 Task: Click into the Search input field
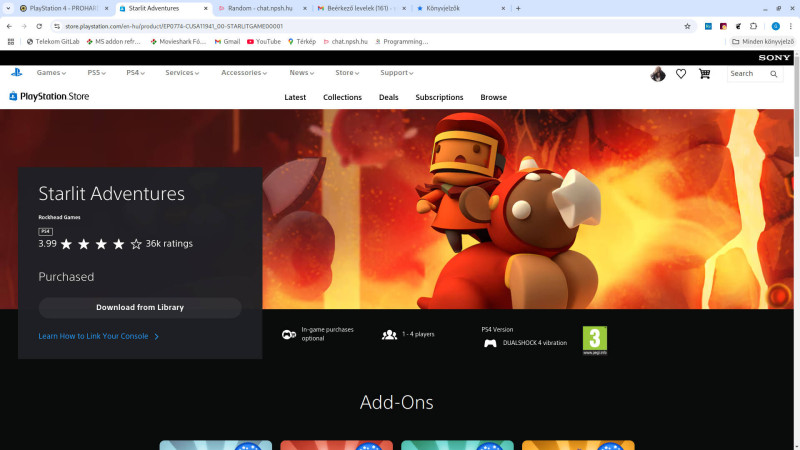(x=747, y=74)
